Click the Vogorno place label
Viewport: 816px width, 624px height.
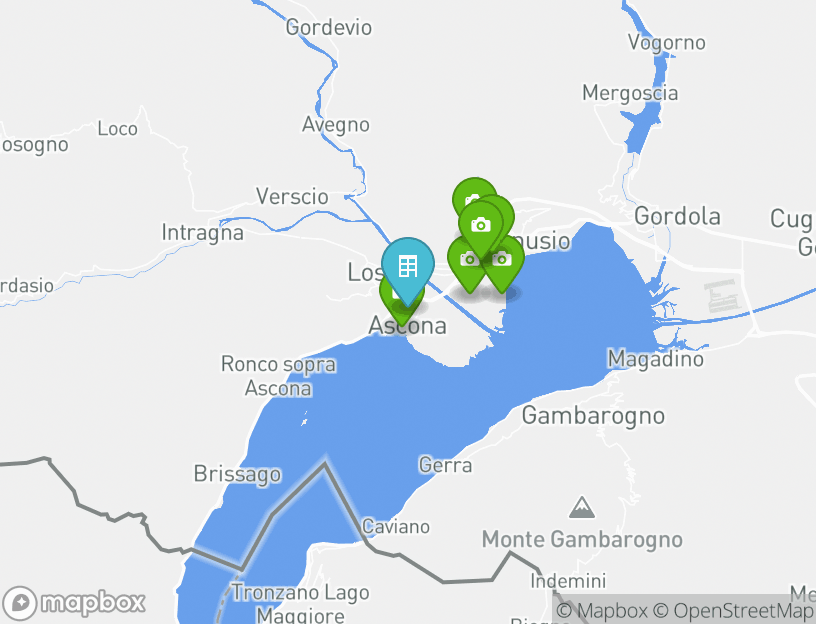[x=667, y=43]
